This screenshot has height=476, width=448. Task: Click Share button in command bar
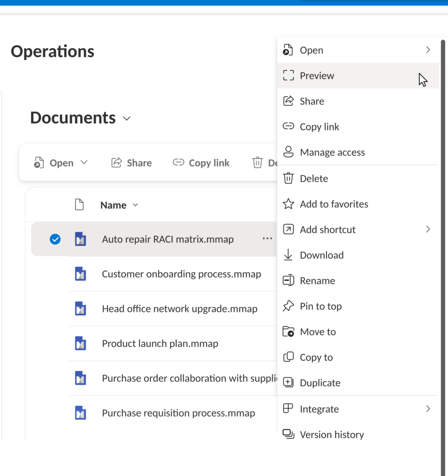coord(132,163)
